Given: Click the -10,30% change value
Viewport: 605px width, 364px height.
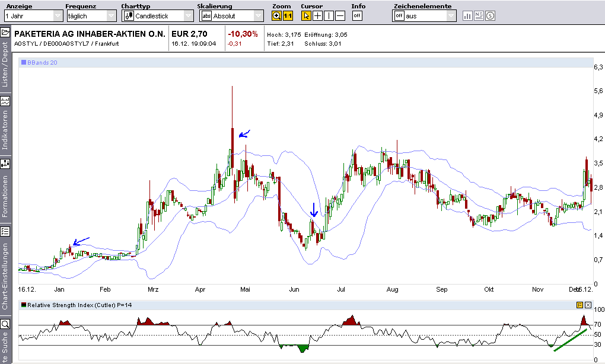Looking at the screenshot, I should 243,34.
